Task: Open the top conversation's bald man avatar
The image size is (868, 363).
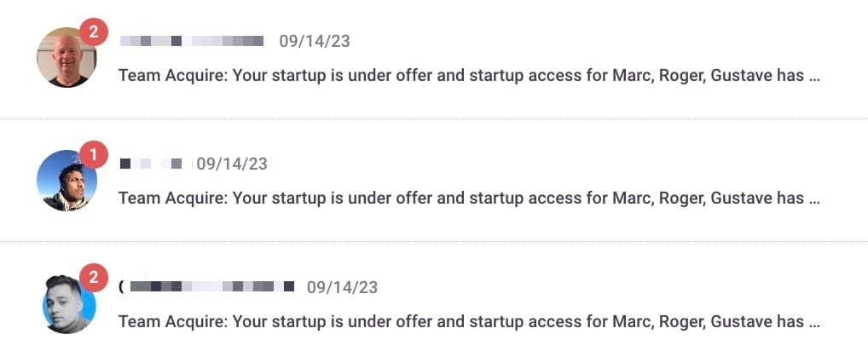Action: pyautogui.click(x=66, y=60)
